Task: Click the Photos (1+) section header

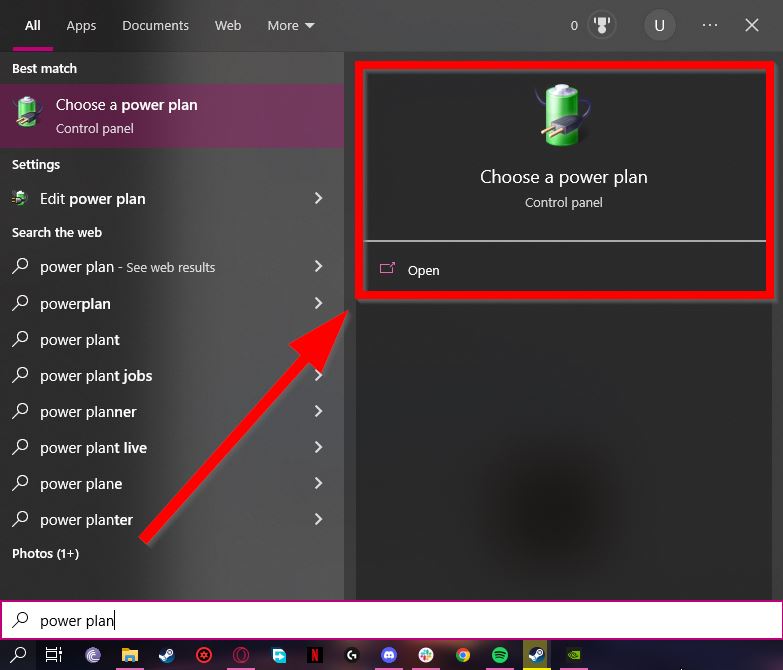Action: pyautogui.click(x=45, y=553)
